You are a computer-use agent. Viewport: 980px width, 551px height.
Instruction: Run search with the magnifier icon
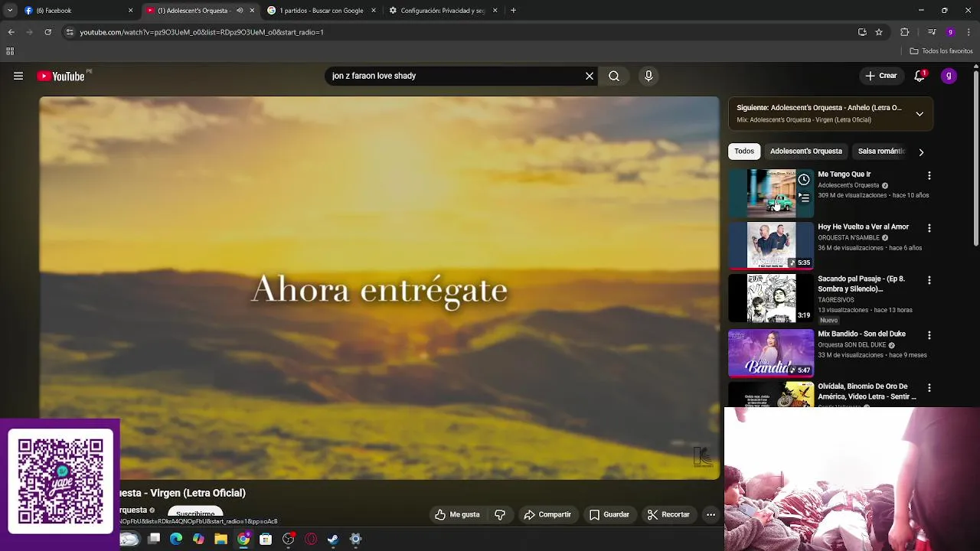click(x=614, y=76)
